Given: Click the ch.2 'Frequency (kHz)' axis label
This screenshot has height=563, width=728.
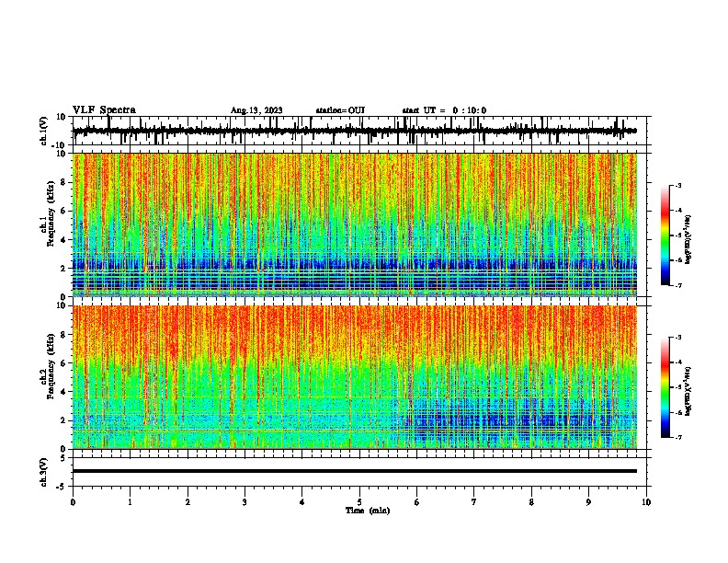Looking at the screenshot, I should tap(51, 366).
